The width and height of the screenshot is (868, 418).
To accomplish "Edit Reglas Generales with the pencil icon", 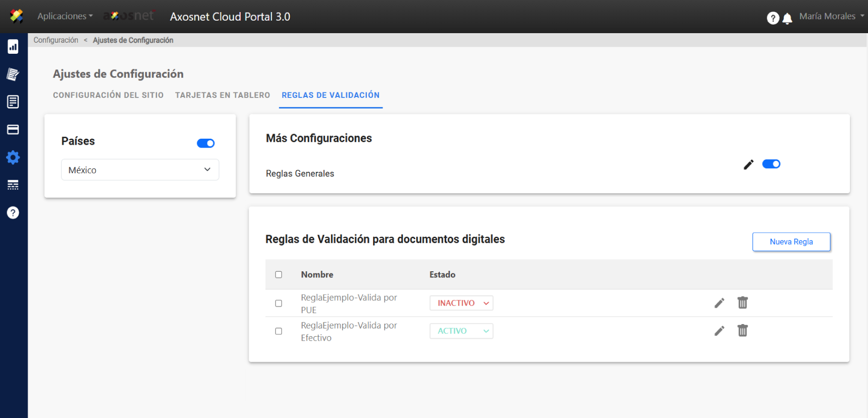I will 748,165.
